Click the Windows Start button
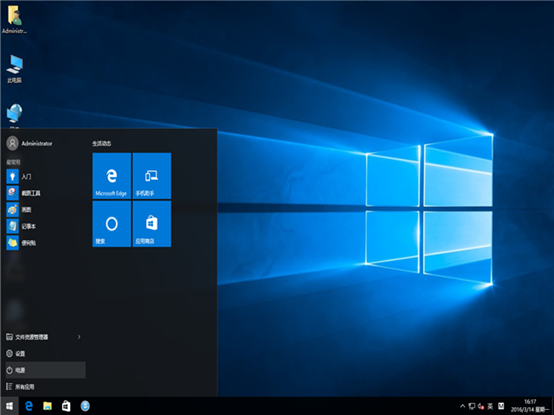The height and width of the screenshot is (415, 554). pos(10,406)
